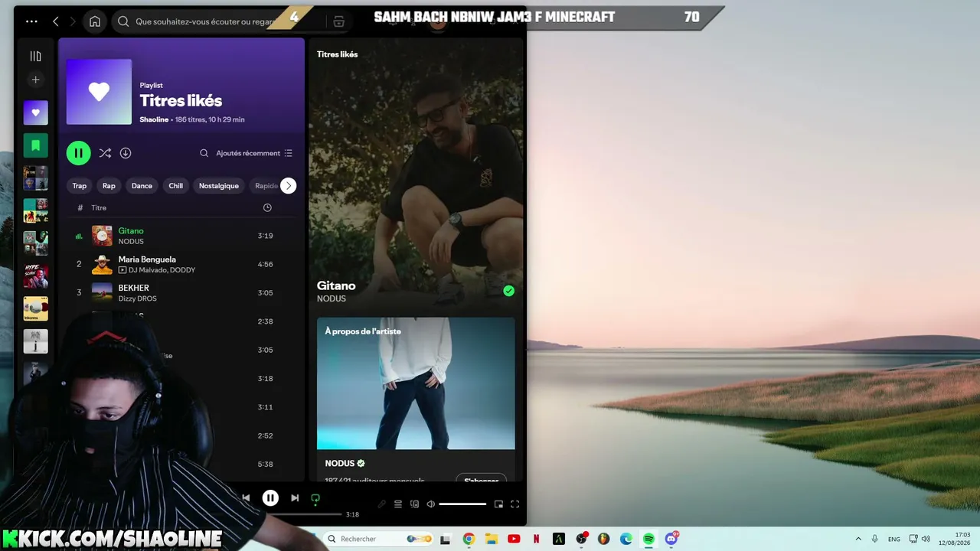The height and width of the screenshot is (551, 980).
Task: Expand the Your Library sidebar
Action: coord(35,56)
